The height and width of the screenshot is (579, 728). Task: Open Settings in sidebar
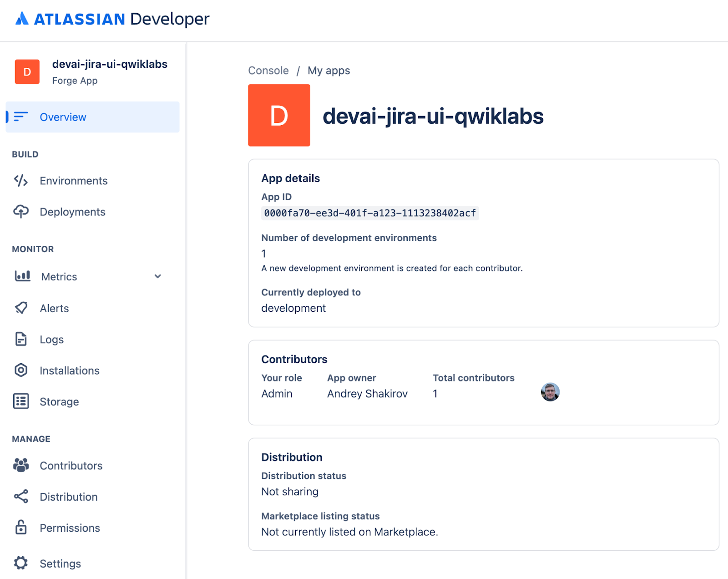(60, 564)
